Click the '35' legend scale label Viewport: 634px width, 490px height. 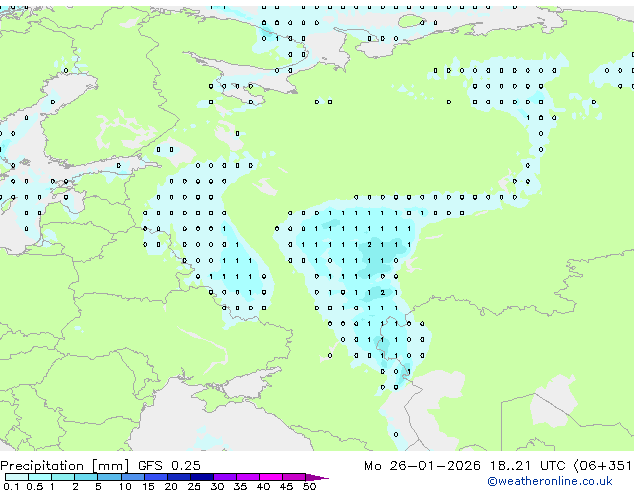point(240,486)
